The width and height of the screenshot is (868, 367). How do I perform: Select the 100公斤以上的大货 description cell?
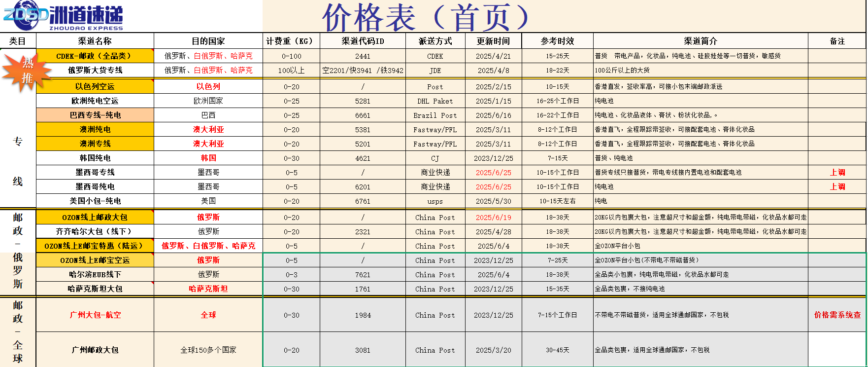coord(701,71)
